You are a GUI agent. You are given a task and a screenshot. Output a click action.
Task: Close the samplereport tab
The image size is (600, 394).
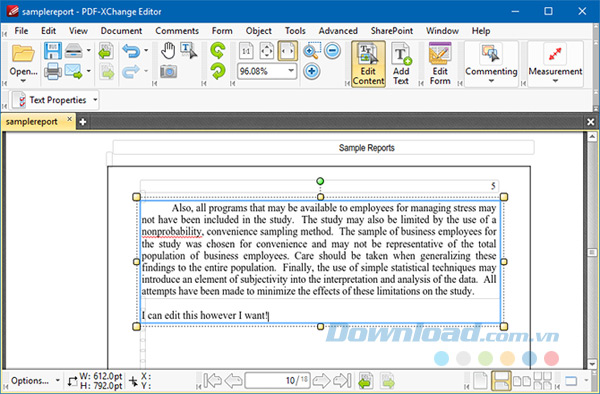pos(69,119)
